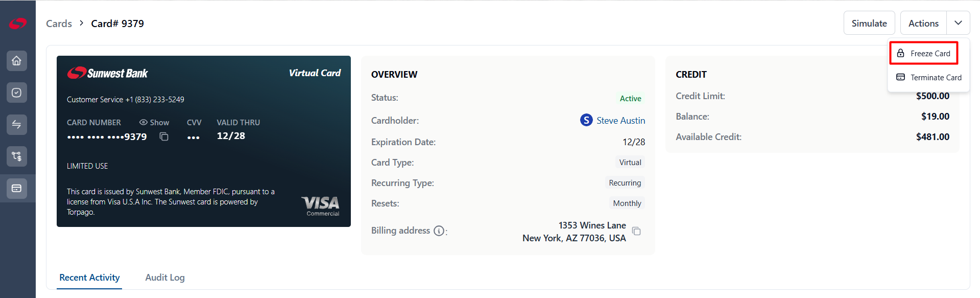Screen dimensions: 980x298
Task: Open the checkmark tasks sidebar icon
Action: pos(17,93)
